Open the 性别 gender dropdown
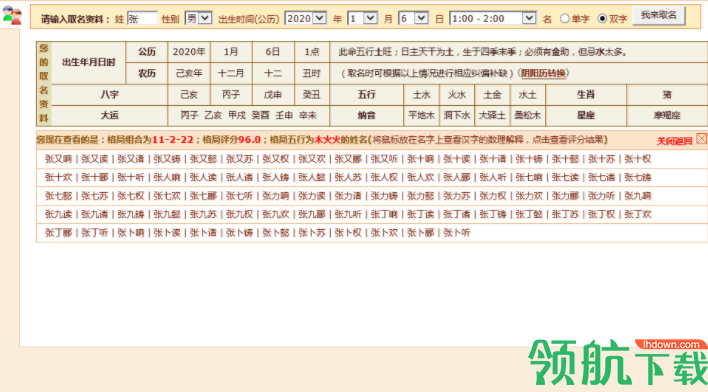The width and height of the screenshot is (708, 392). (198, 19)
